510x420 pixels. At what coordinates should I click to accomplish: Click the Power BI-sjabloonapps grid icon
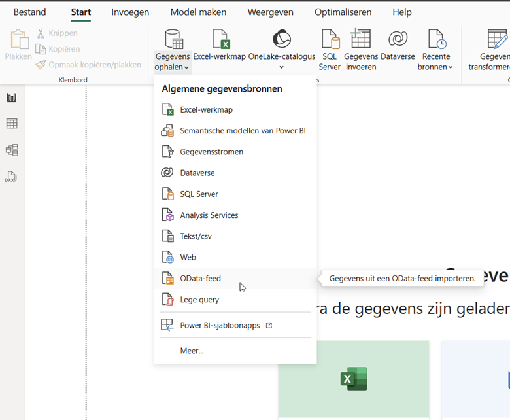click(x=167, y=325)
